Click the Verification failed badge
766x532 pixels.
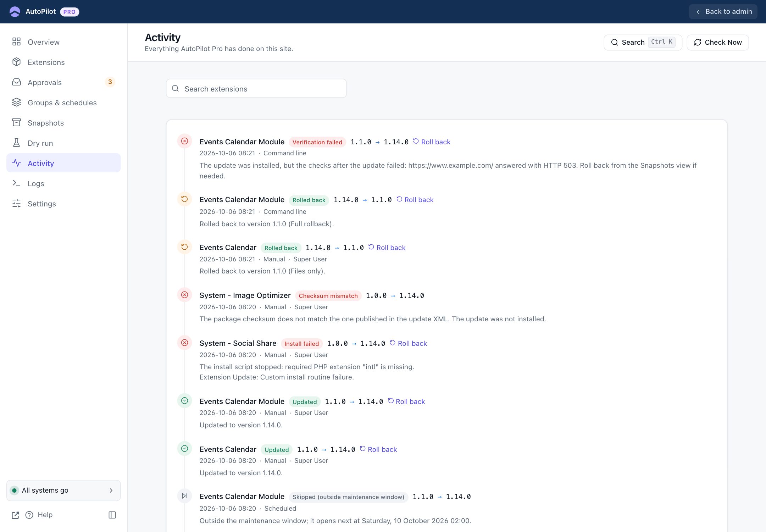point(317,142)
